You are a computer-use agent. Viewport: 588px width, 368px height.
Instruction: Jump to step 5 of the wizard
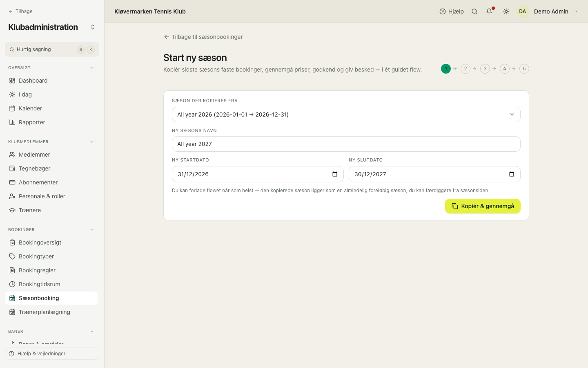coord(524,69)
